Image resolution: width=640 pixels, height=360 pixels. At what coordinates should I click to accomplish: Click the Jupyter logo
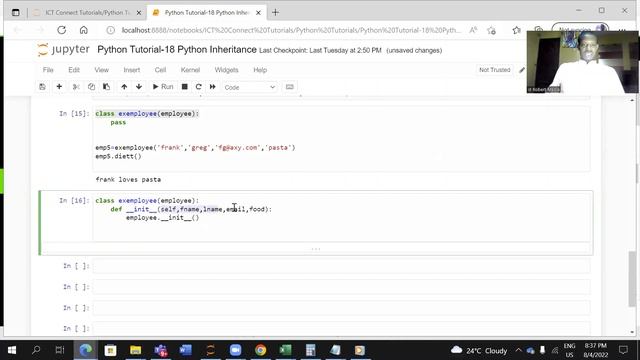[63, 50]
